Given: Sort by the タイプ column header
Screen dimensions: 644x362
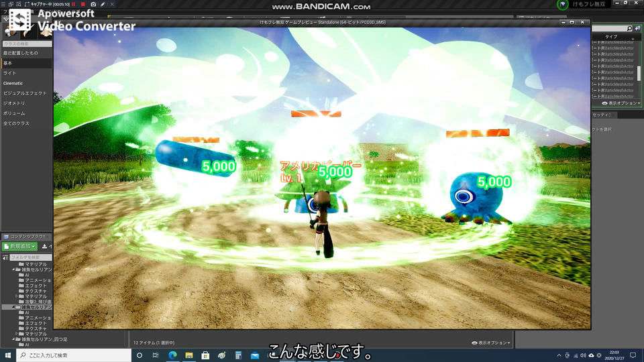Looking at the screenshot, I should (610, 36).
